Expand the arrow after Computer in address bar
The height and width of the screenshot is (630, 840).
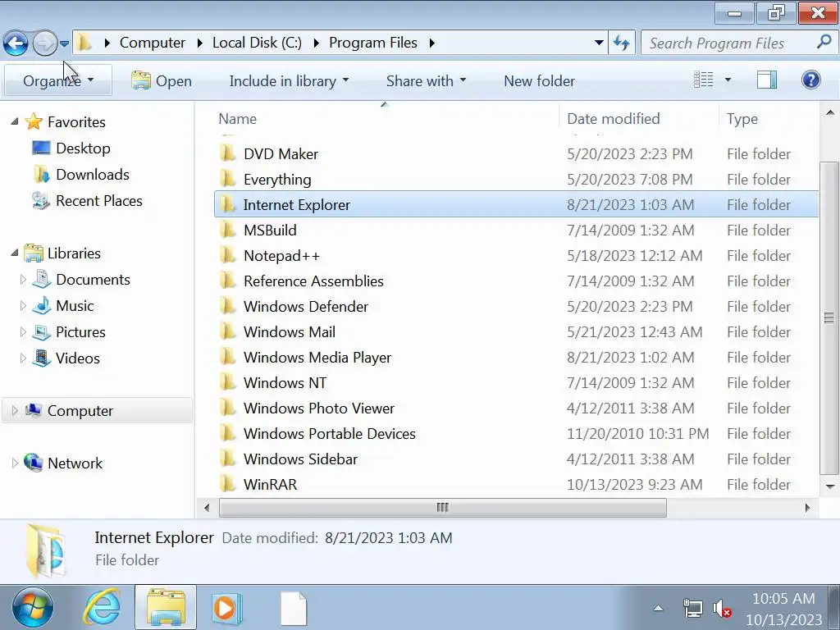tap(199, 43)
